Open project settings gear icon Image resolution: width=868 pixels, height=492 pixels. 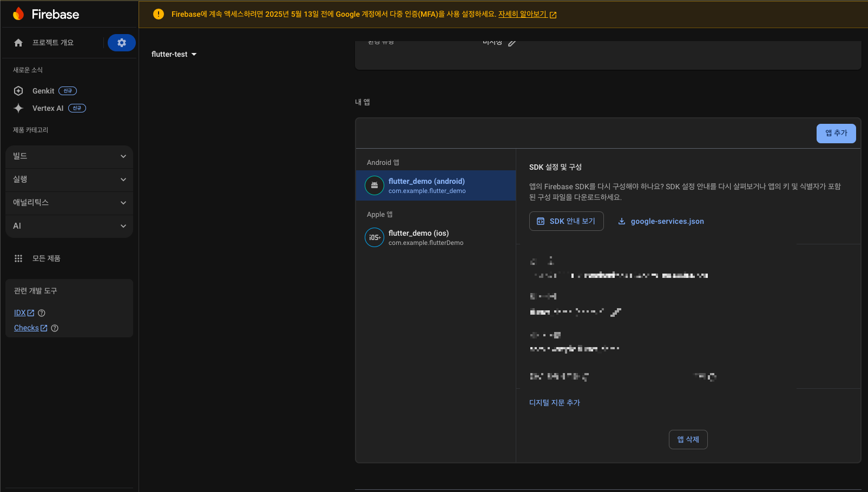122,43
